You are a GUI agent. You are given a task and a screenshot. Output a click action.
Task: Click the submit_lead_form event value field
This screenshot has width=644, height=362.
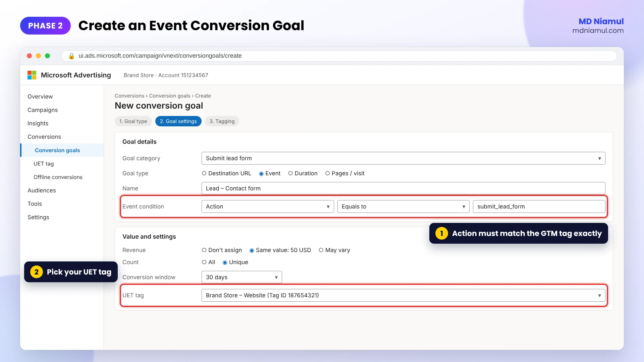(x=539, y=206)
